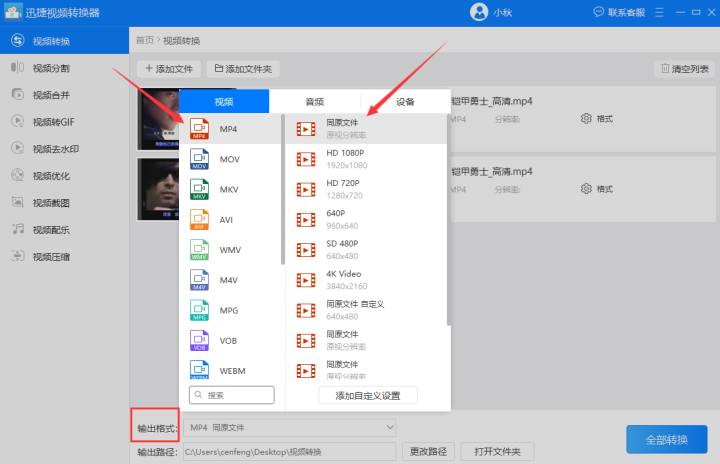Viewport: 720px width, 464px height.
Task: Open 视频去水印 in the sidebar
Action: 64,149
